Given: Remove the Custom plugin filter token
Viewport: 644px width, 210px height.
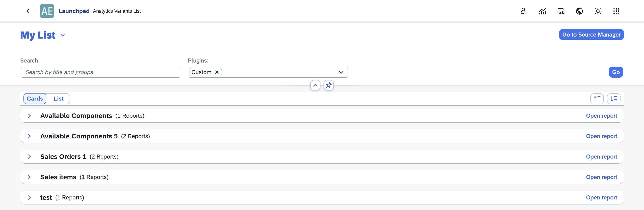Looking at the screenshot, I should click(217, 72).
